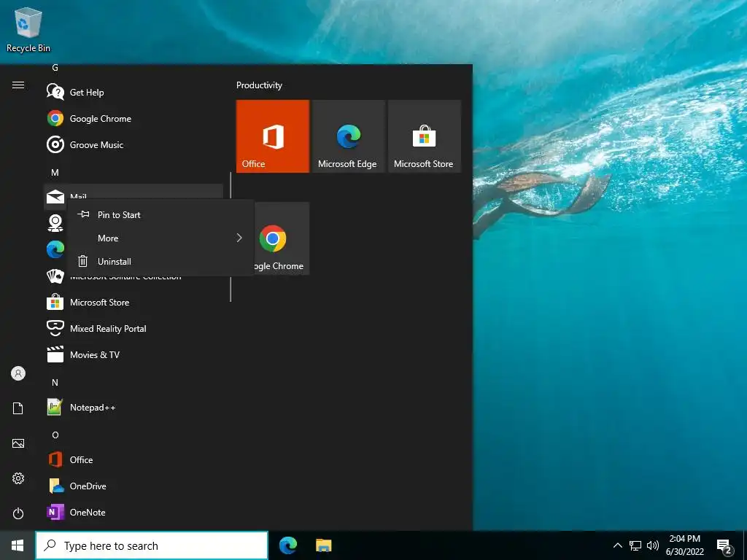Open Microsoft Edge from the taskbar
747x560 pixels.
[x=288, y=545]
